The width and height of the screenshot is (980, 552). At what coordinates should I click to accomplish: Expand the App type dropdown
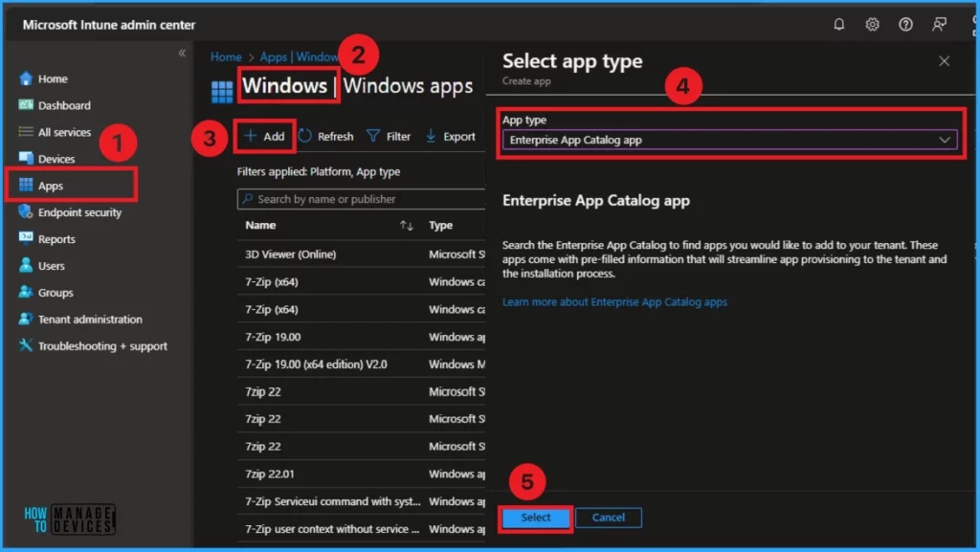click(729, 140)
